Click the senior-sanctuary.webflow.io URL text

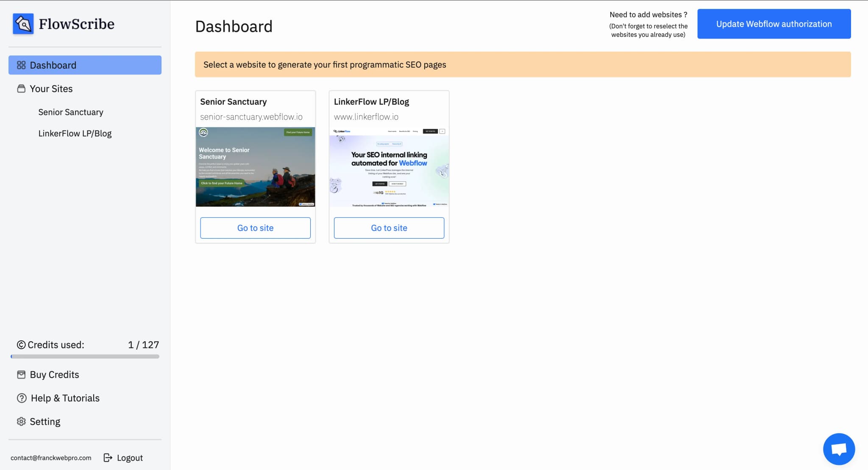tap(251, 117)
